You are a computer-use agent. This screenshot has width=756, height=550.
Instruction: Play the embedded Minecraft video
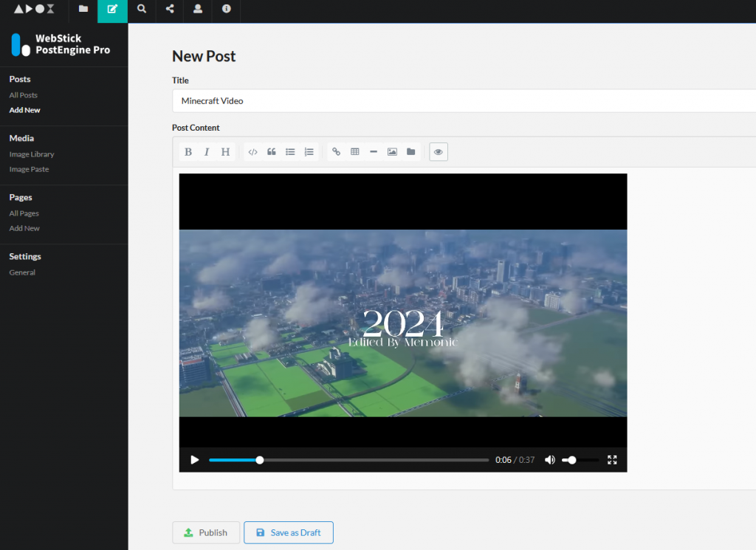(194, 460)
